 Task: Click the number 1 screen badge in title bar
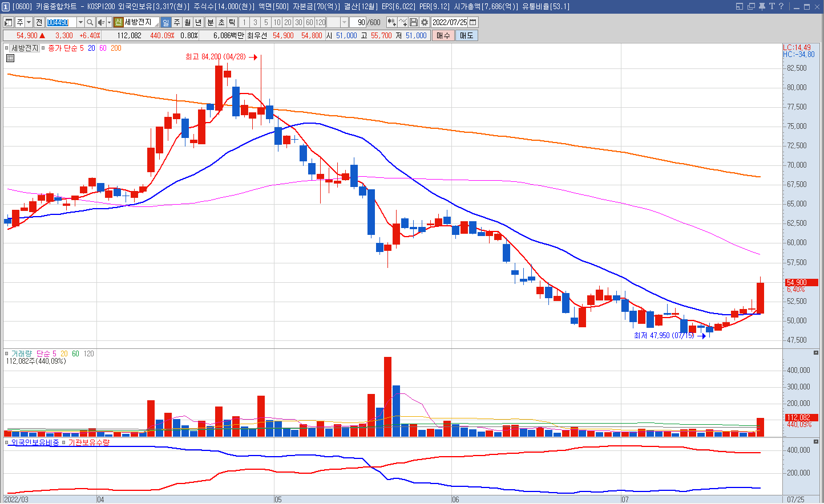click(6, 6)
